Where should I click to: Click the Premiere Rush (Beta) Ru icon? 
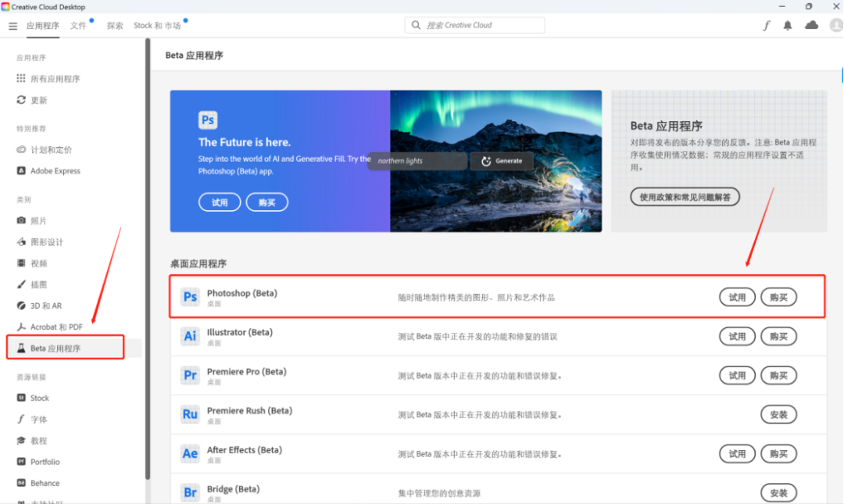coord(190,414)
